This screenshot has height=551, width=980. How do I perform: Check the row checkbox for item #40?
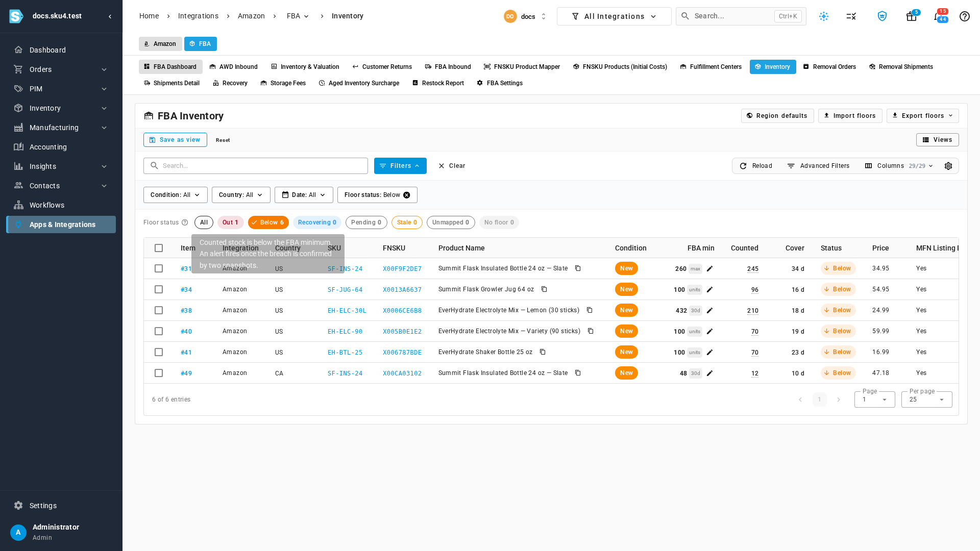[159, 331]
